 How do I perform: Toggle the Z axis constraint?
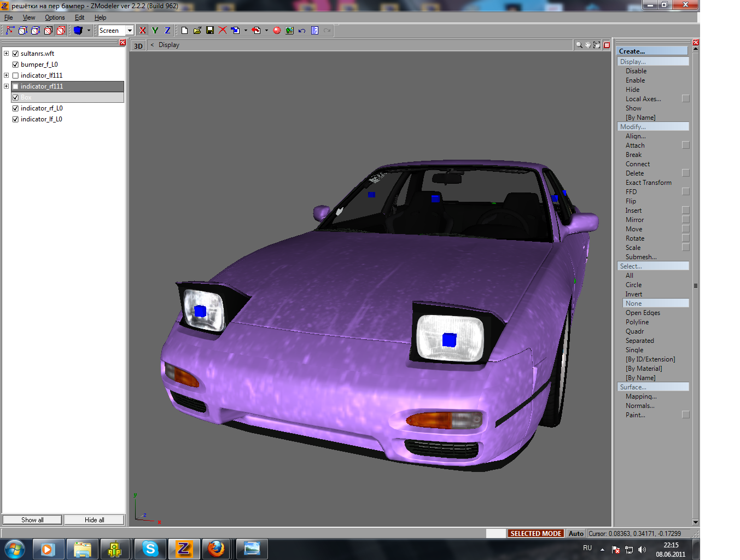coord(167,31)
